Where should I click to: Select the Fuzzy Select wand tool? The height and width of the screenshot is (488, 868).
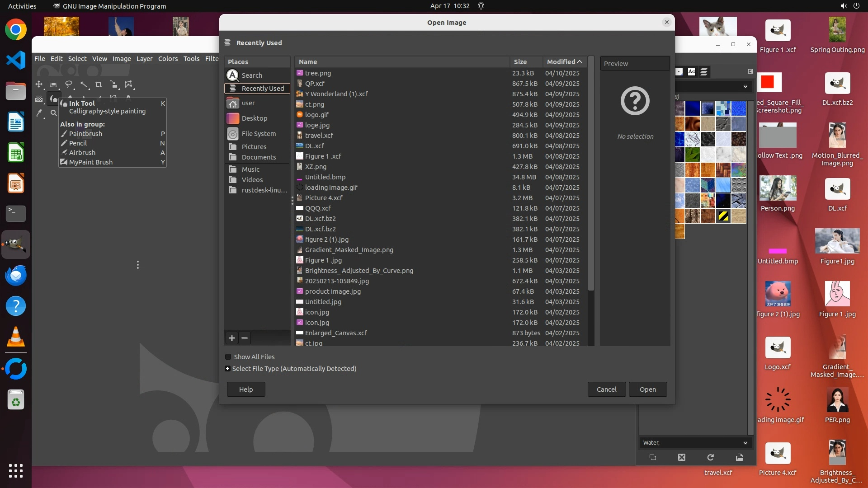coord(84,84)
